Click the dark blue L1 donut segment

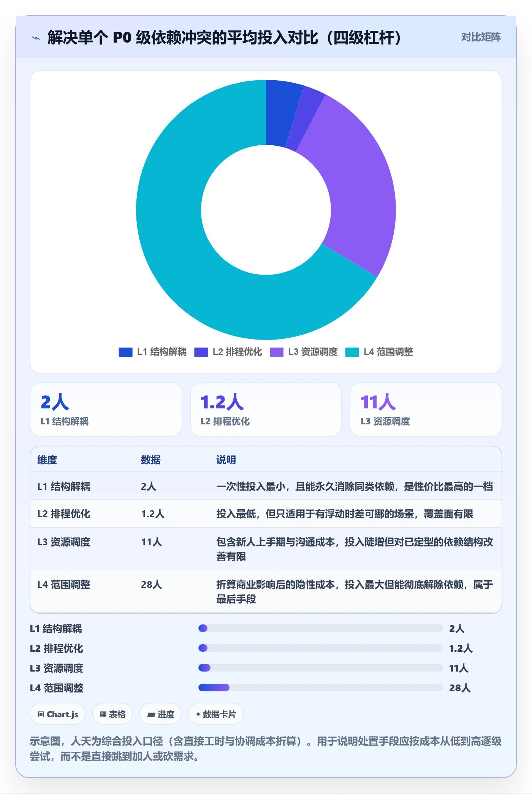(x=281, y=113)
